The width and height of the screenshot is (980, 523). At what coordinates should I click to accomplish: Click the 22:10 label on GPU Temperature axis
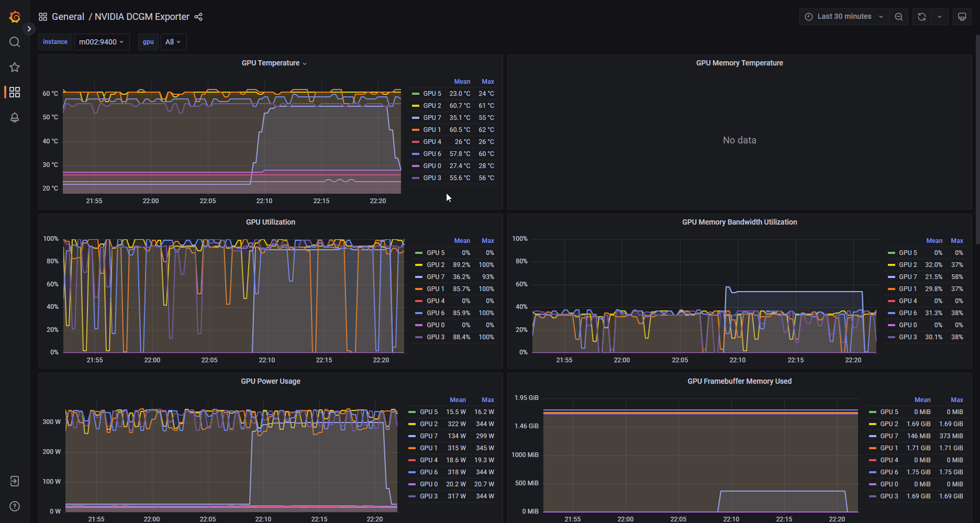(x=264, y=201)
